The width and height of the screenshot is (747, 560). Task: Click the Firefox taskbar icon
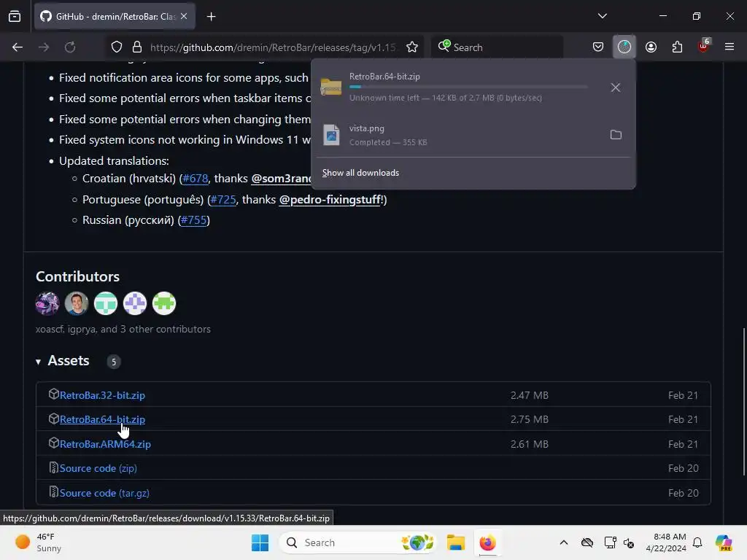tap(487, 542)
